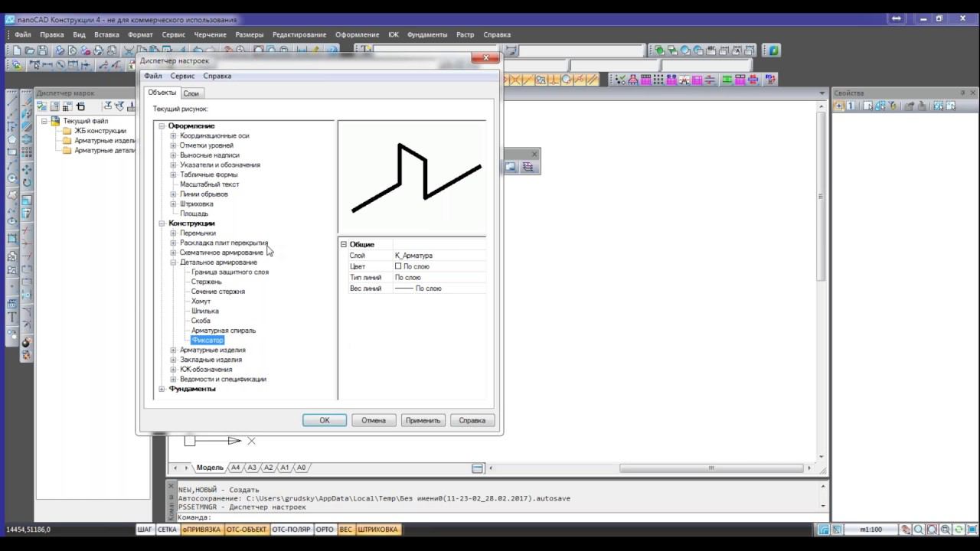Select the Арматурная спираль tree item
The width and height of the screenshot is (980, 551).
(224, 331)
